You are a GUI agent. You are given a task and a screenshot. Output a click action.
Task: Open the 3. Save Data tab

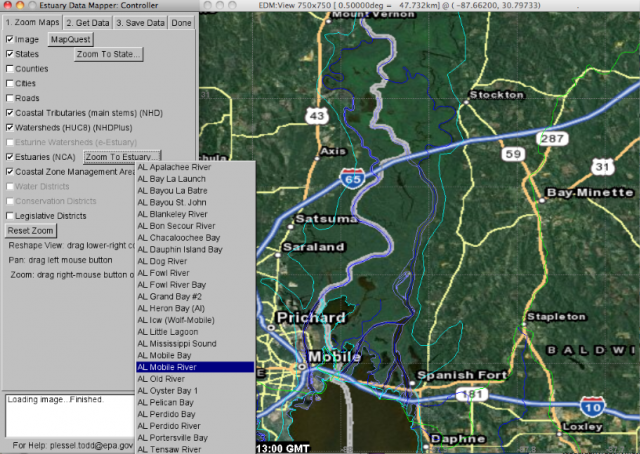pos(138,21)
